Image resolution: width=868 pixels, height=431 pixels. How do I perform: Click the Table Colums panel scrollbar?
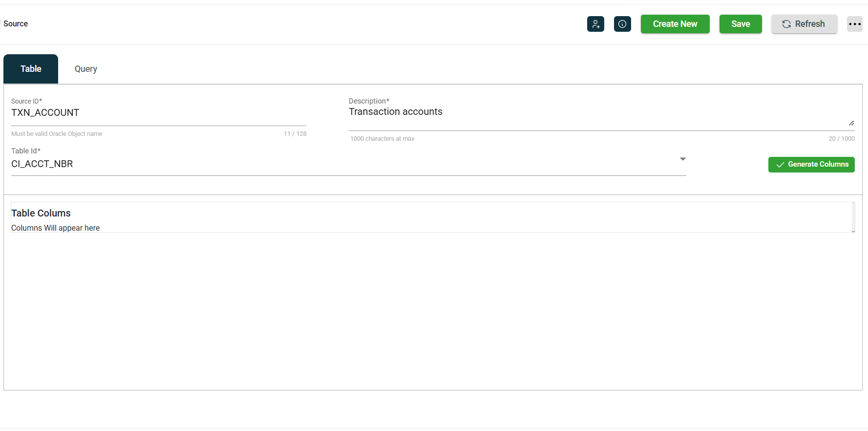[x=853, y=217]
